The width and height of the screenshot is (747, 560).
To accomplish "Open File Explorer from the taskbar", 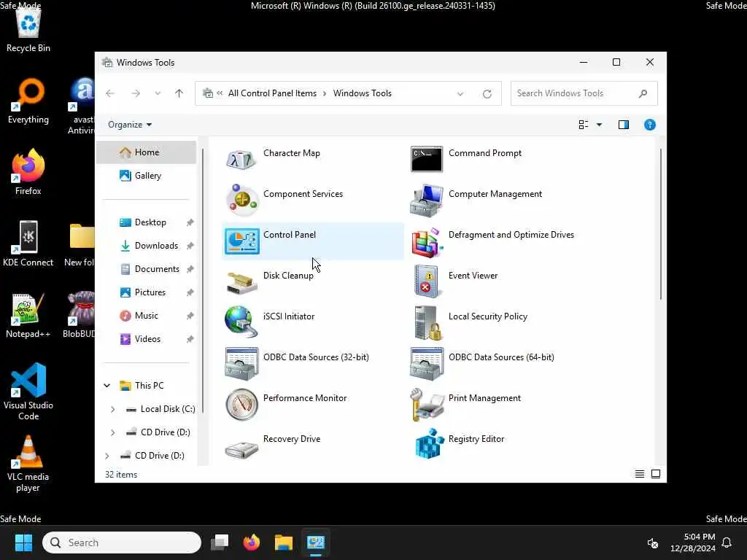I will 284,542.
